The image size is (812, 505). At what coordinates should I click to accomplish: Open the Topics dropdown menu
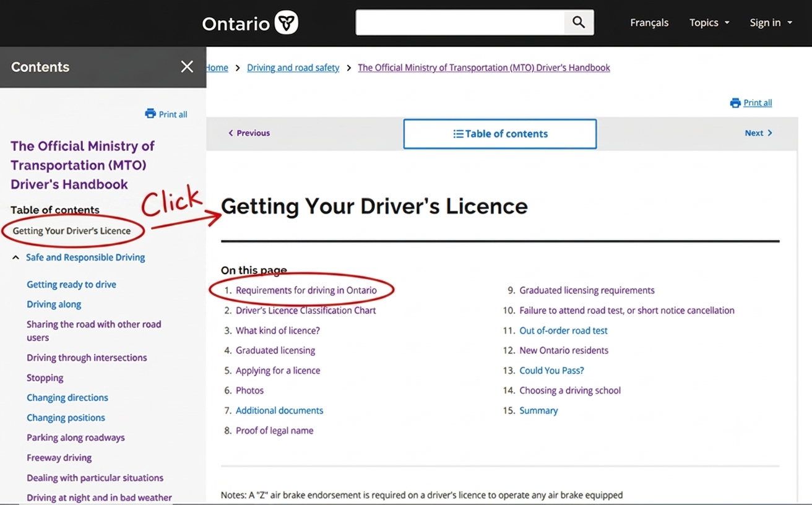click(709, 23)
